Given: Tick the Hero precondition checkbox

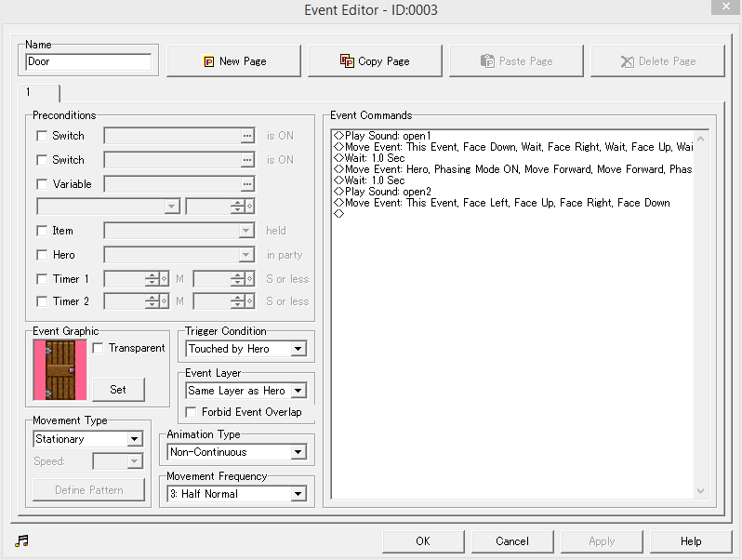Looking at the screenshot, I should click(42, 255).
